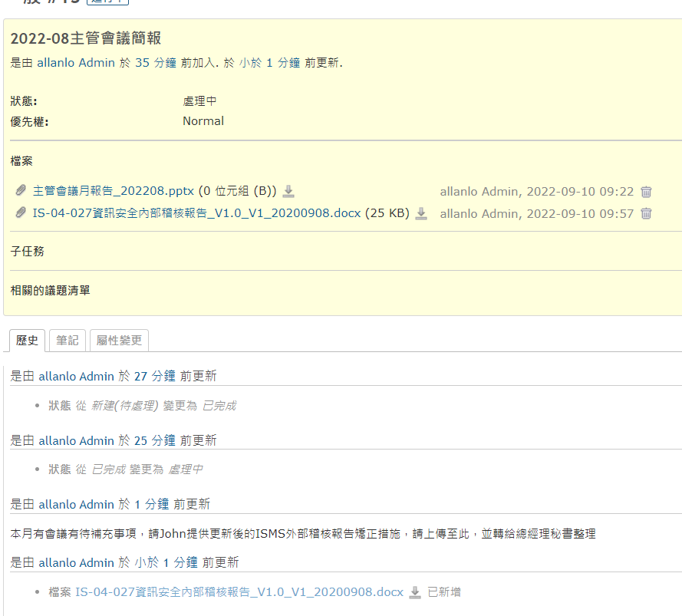682x616 pixels.
Task: Click the 已完成 變更為 處理中 change line
Action: pos(125,469)
